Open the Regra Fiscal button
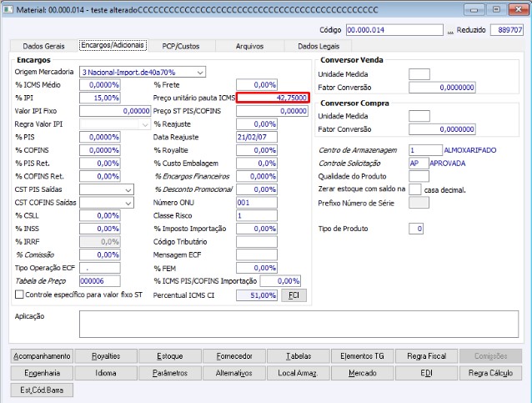This screenshot has height=403, width=532. 426,356
